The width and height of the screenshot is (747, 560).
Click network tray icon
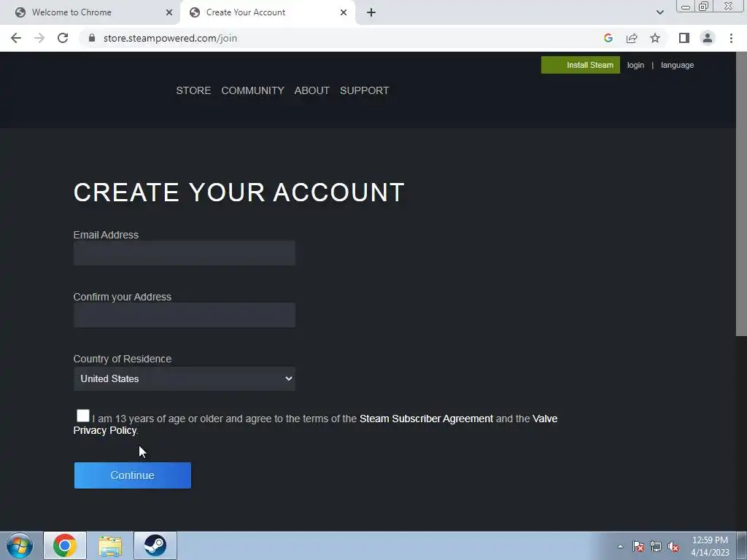[656, 546]
